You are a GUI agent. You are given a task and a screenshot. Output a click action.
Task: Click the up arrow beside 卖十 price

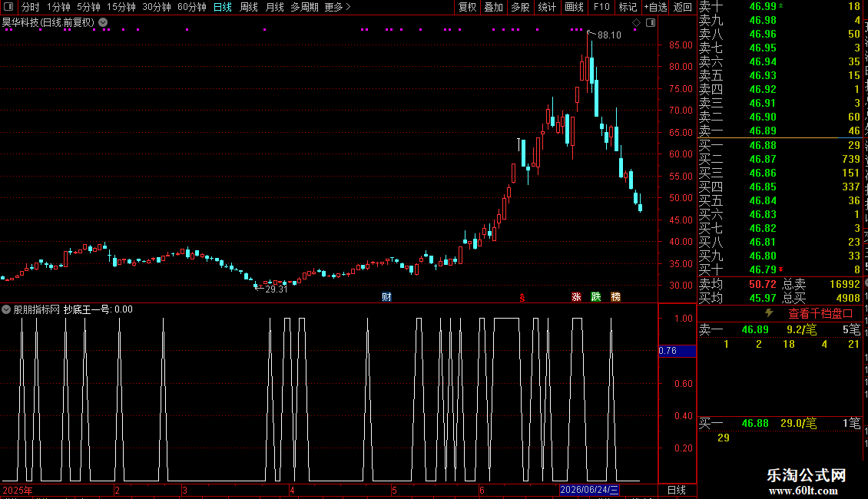[781, 5]
